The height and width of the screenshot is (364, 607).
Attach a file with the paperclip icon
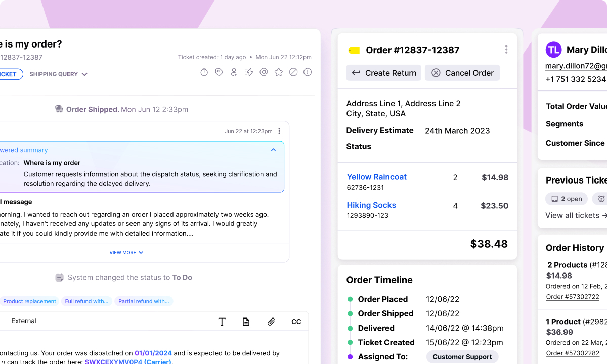pos(271,321)
